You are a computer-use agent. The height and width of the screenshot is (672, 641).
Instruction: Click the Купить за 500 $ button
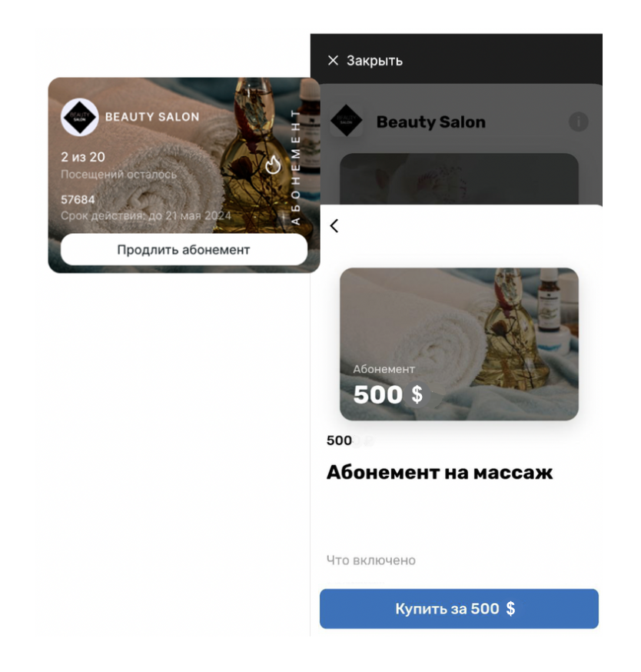[x=459, y=609]
